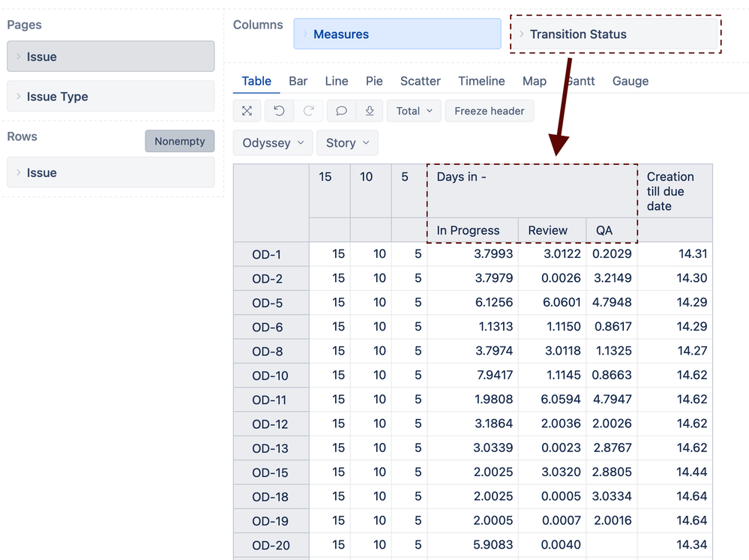
Task: Toggle the Nonempty rows option
Action: click(179, 141)
